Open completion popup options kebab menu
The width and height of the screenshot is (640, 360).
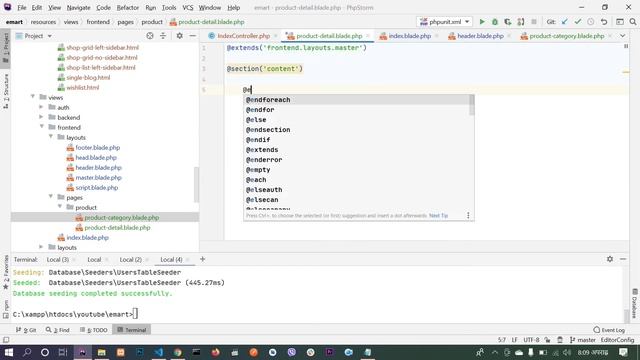[x=468, y=216]
